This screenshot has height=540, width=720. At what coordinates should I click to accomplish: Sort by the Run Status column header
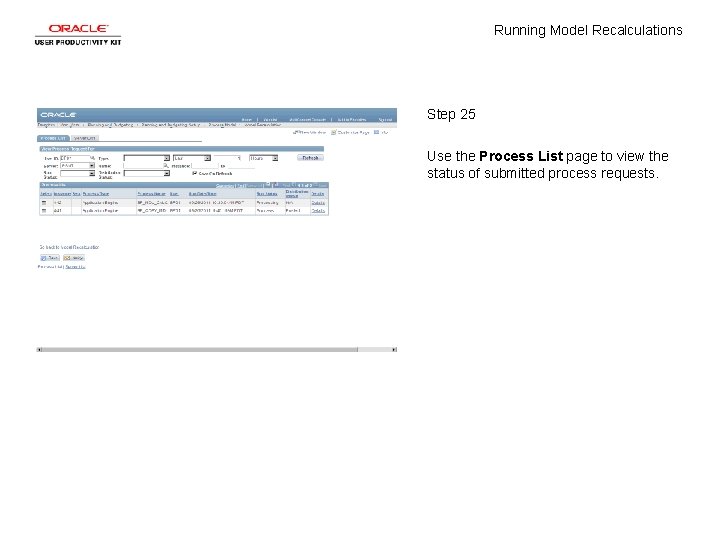pos(267,194)
